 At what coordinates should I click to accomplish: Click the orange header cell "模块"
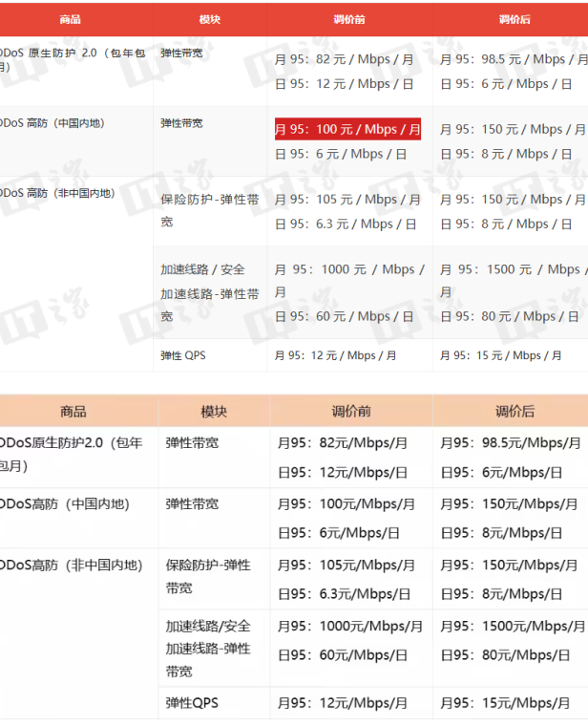coord(214,411)
